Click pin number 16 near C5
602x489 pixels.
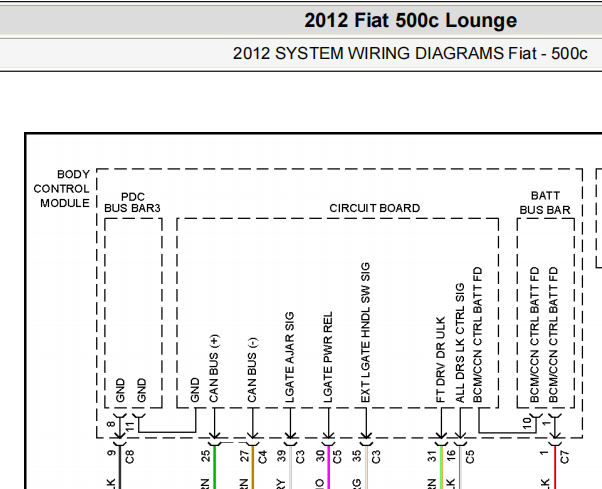pyautogui.click(x=451, y=456)
